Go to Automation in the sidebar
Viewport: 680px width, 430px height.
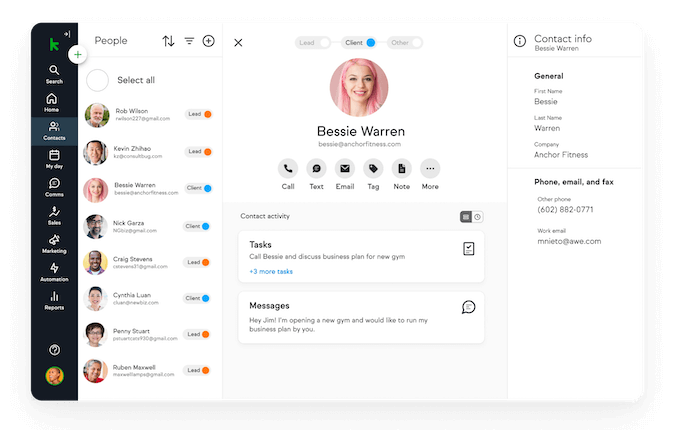click(54, 272)
